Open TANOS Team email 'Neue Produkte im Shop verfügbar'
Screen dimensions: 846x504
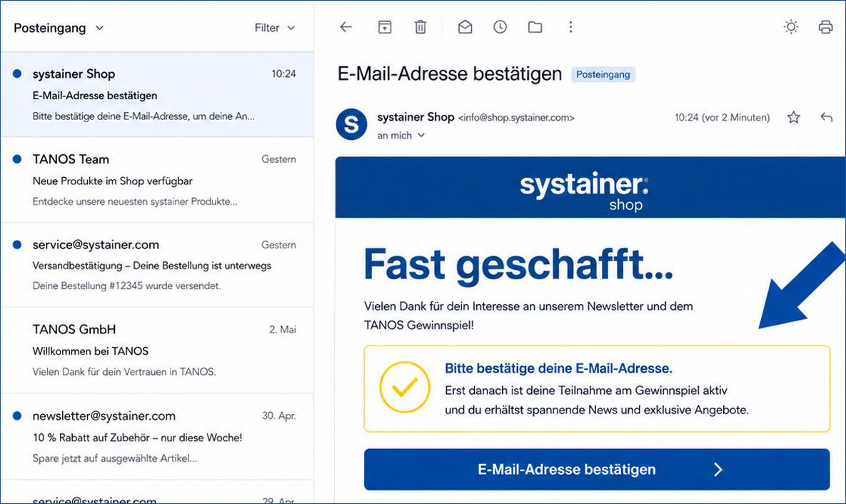pos(157,180)
